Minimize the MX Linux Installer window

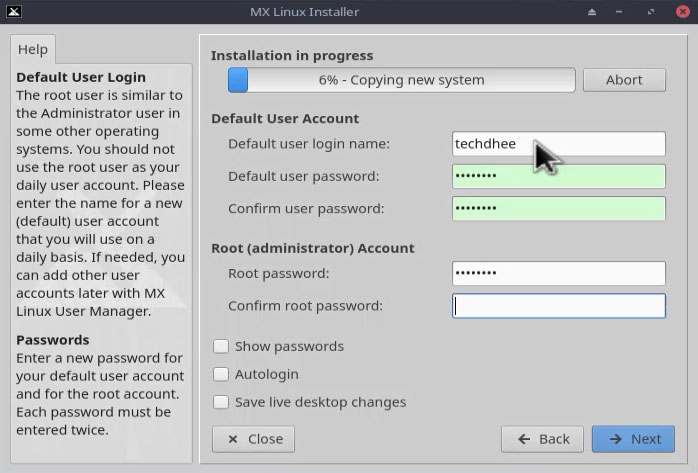click(x=619, y=12)
